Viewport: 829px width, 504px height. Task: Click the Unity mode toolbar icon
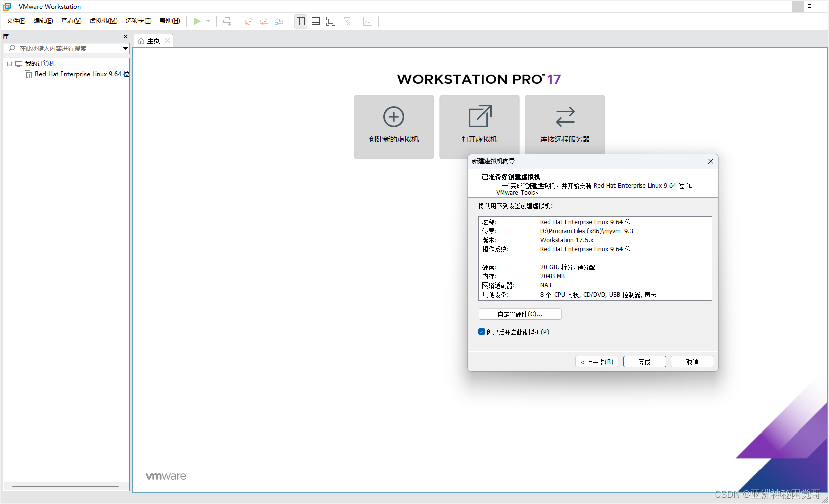[x=346, y=21]
